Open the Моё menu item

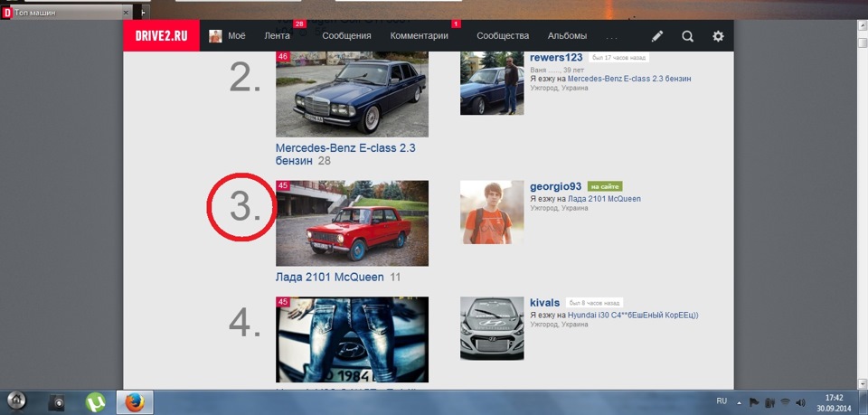point(236,36)
